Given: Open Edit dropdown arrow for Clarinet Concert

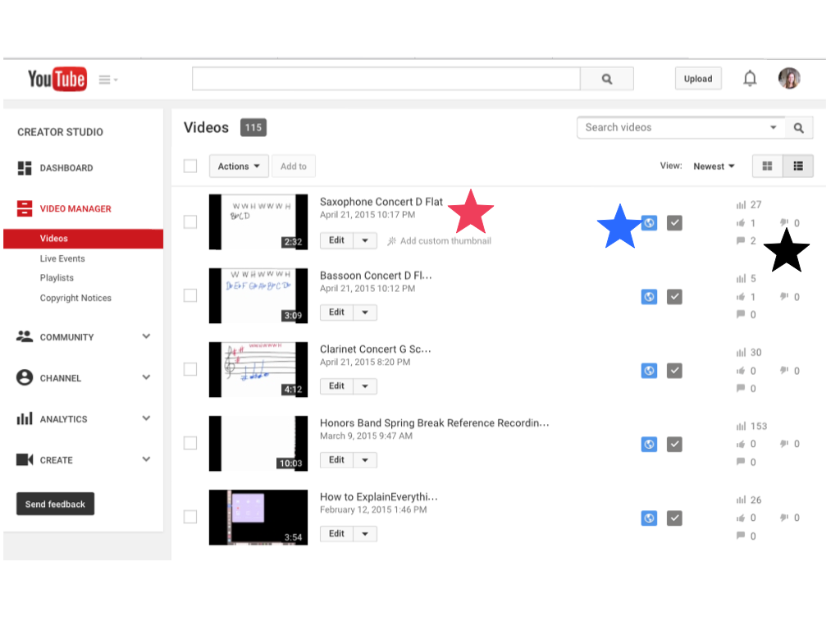Looking at the screenshot, I should pyautogui.click(x=365, y=386).
